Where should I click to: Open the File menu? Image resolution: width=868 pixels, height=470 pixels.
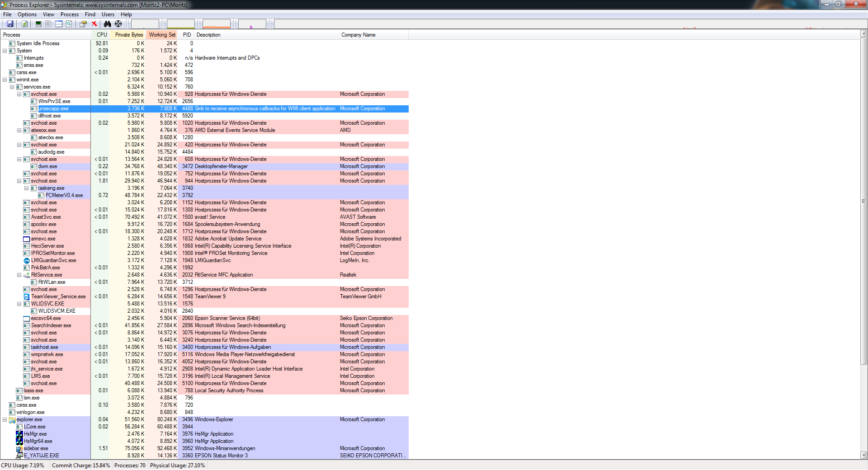tap(7, 14)
